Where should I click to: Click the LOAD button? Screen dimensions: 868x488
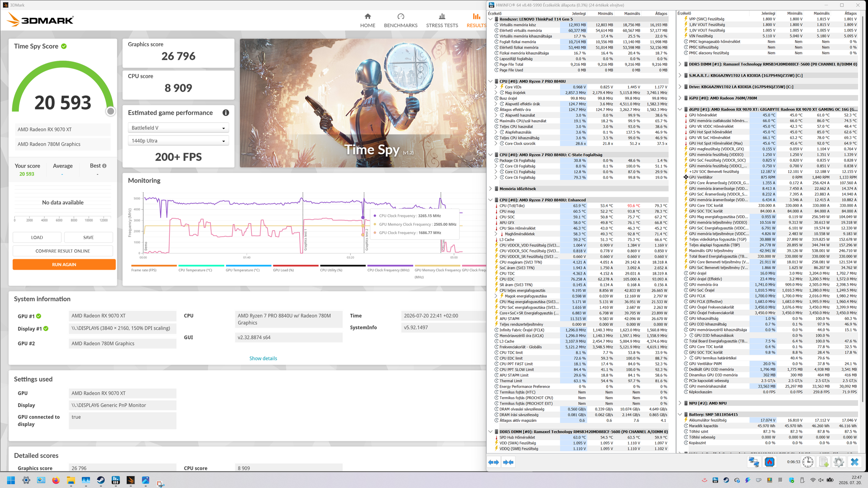(x=37, y=238)
